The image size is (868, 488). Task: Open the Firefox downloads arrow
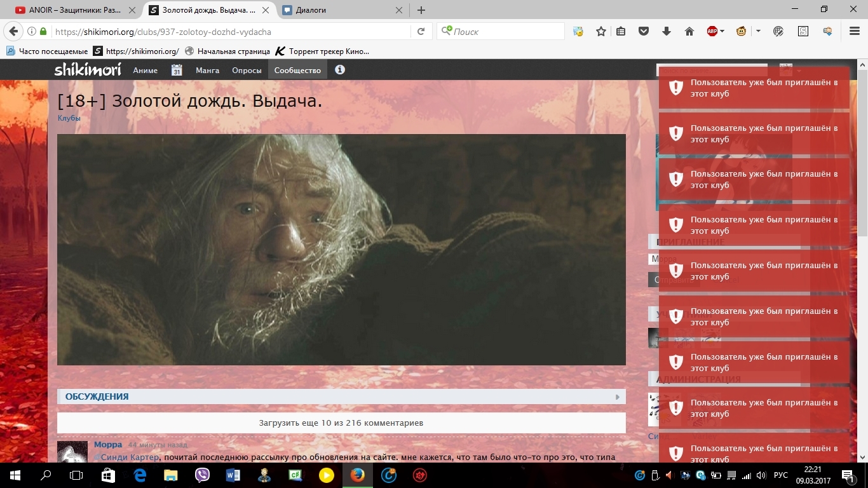click(x=667, y=31)
